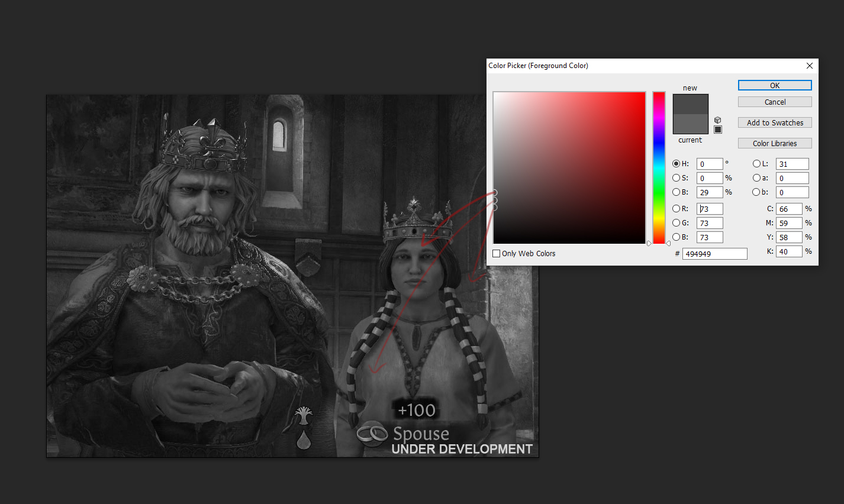The image size is (844, 504).
Task: Click the S percent field
Action: point(710,178)
